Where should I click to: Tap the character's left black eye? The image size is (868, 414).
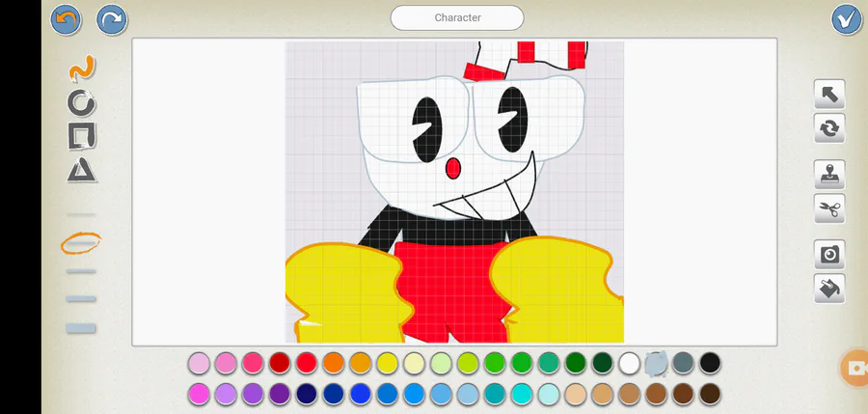click(427, 129)
